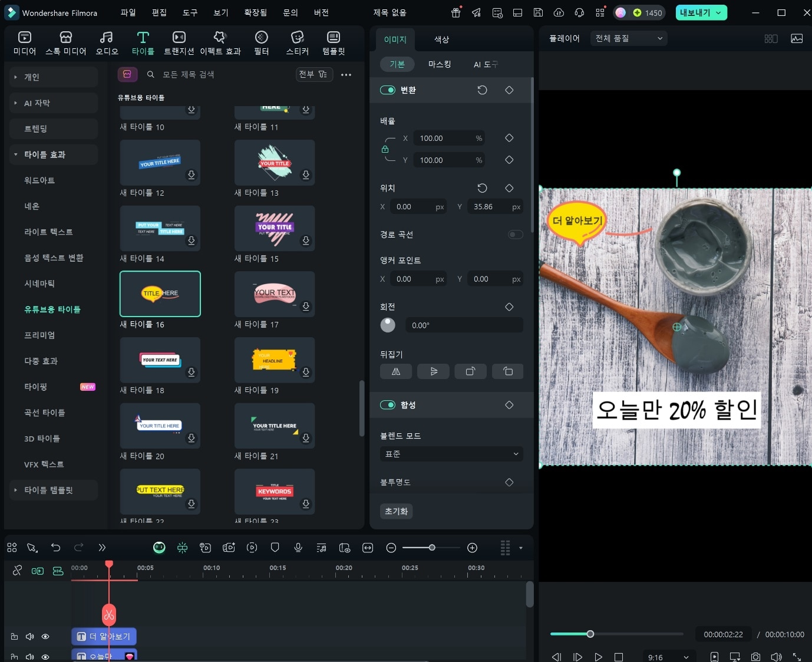The width and height of the screenshot is (812, 662).
Task: Click the marker shield icon in timeline toolbar
Action: tap(275, 548)
